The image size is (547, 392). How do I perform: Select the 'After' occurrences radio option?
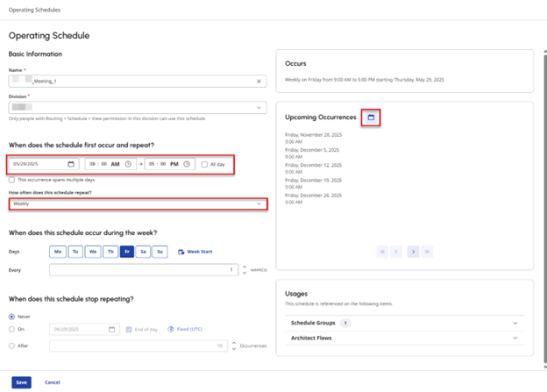click(x=12, y=346)
